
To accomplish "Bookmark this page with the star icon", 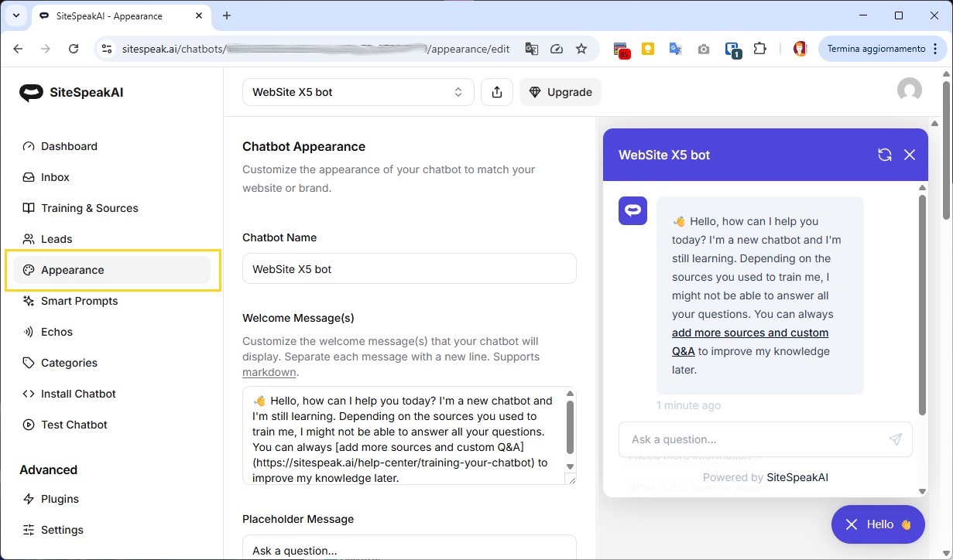I will tap(581, 49).
